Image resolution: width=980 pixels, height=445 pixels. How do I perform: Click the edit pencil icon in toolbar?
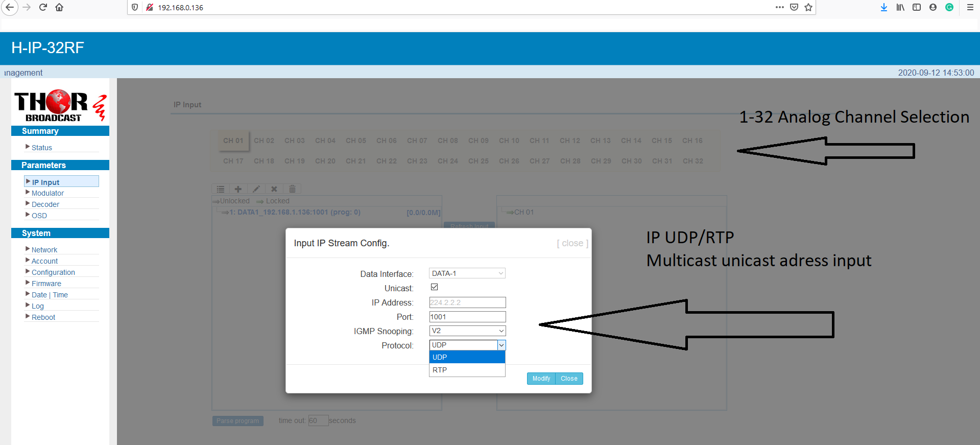pos(256,189)
